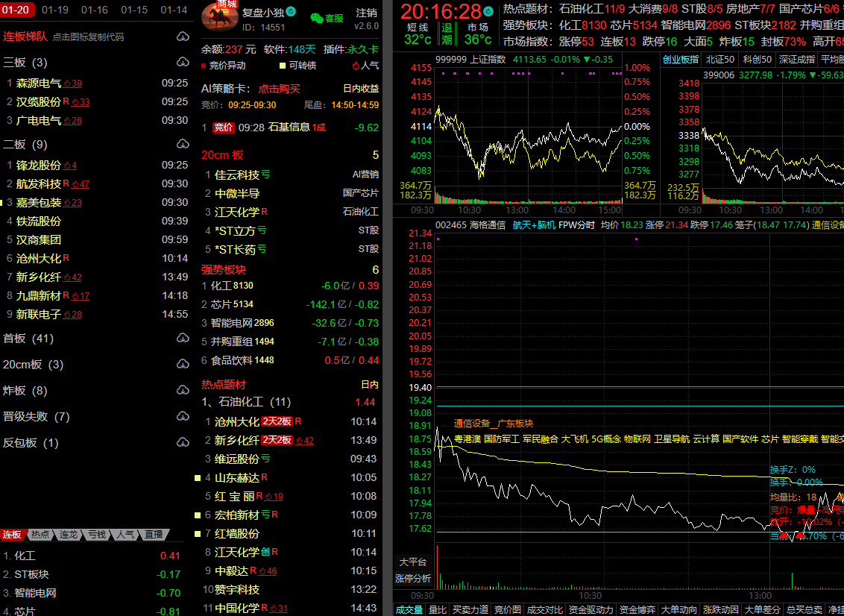Image resolution: width=844 pixels, height=616 pixels.
Task: Click the cloud icon next to 炸板 (8)
Action: (183, 391)
